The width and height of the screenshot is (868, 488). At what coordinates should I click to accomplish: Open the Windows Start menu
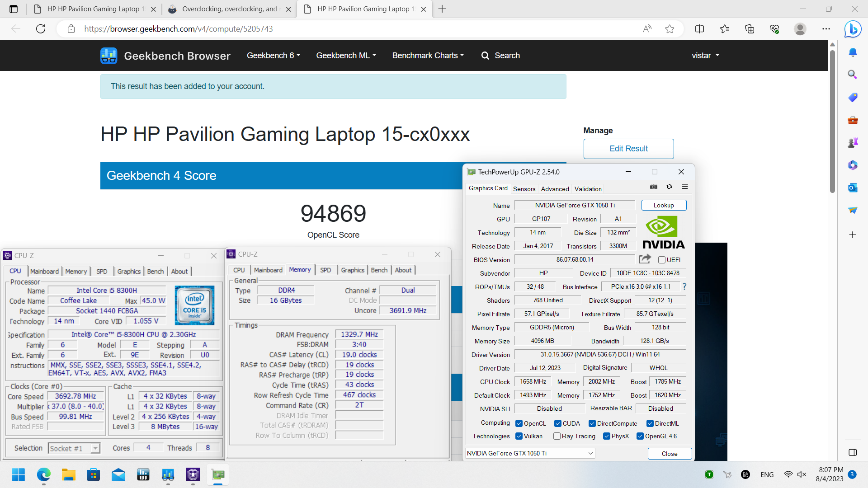[18, 474]
